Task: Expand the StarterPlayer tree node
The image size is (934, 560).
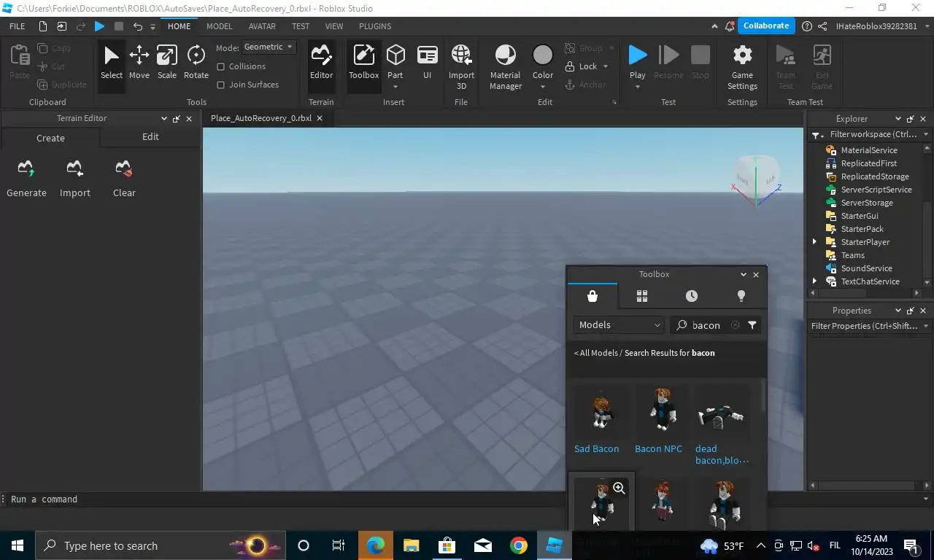Action: coord(814,242)
